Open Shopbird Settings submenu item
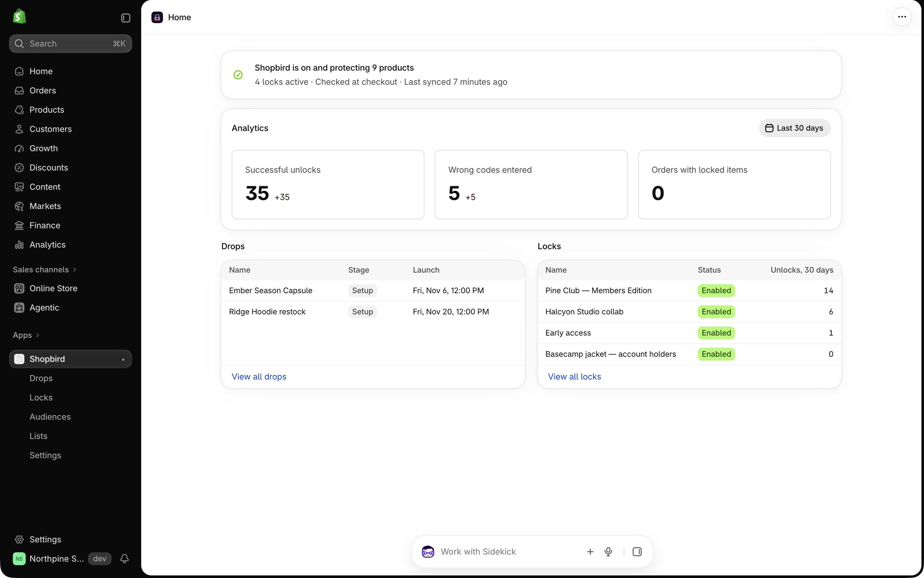 click(45, 455)
